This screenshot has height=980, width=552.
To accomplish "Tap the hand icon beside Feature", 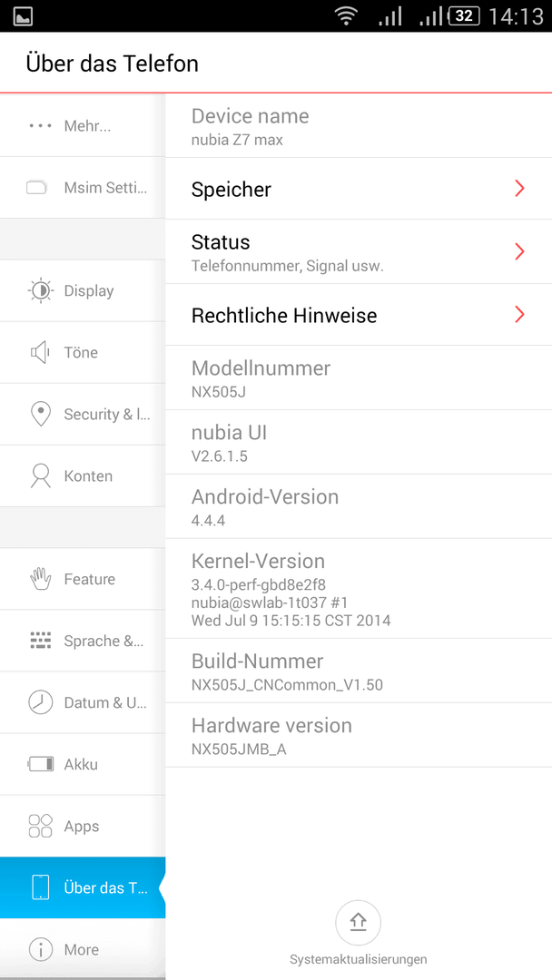I will (41, 579).
